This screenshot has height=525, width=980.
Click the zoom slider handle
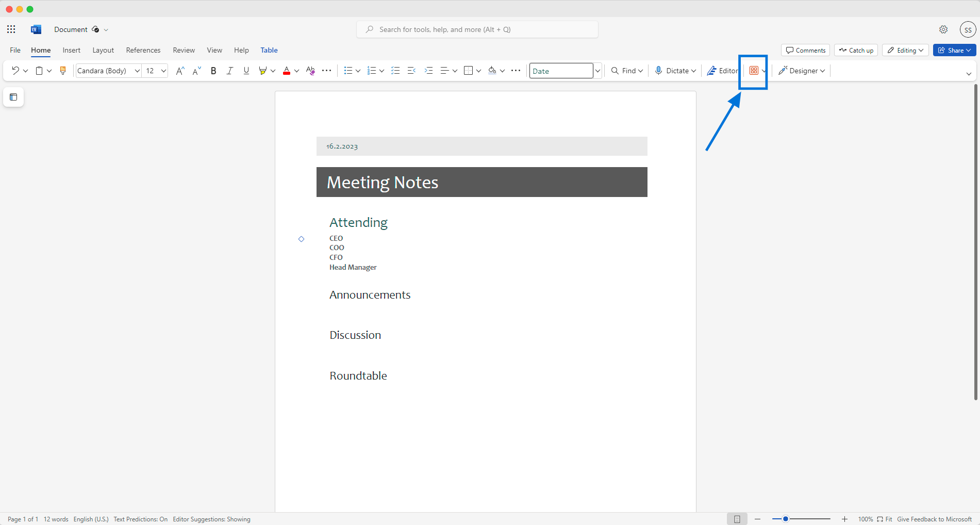click(x=785, y=519)
